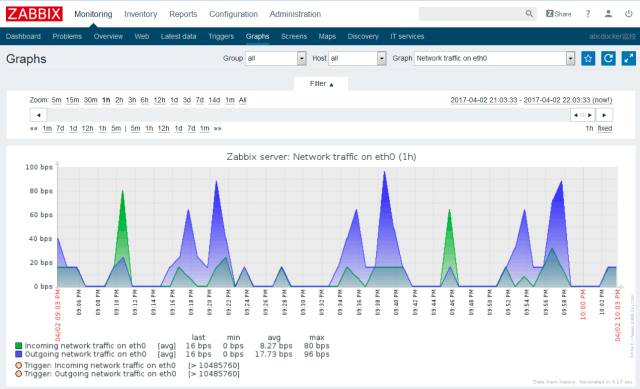Set zoom to 3h
Viewport: 640px width, 389px height.
(132, 100)
